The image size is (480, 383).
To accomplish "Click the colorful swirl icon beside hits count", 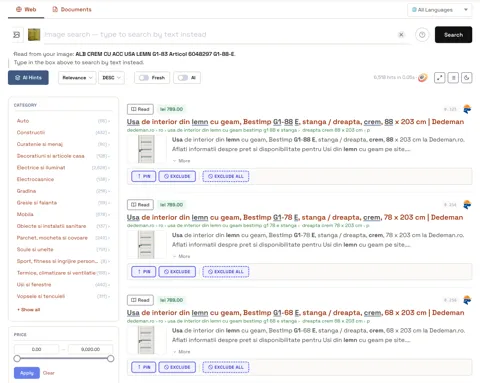I will pyautogui.click(x=422, y=77).
